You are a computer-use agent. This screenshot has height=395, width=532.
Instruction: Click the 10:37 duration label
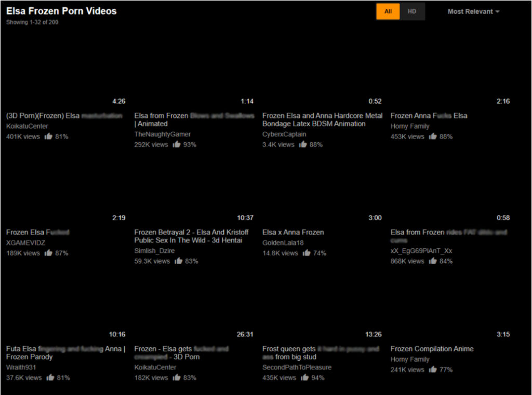click(x=245, y=217)
